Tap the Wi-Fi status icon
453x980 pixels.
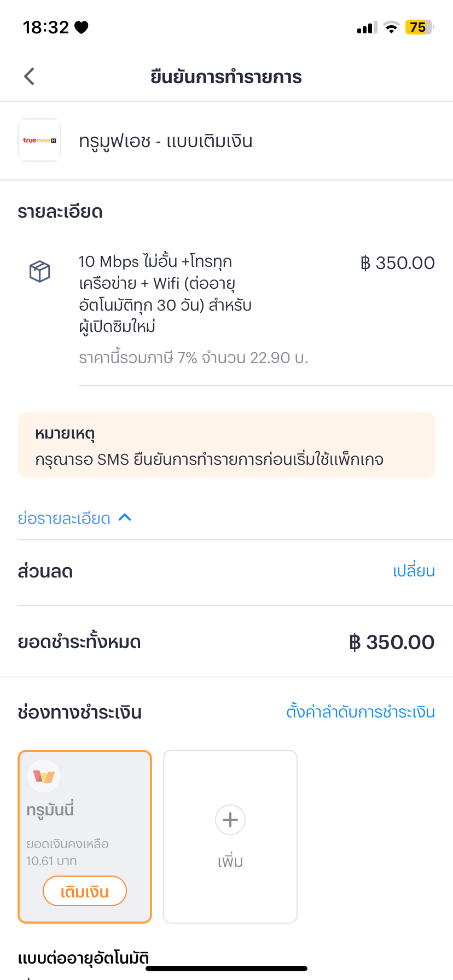point(391,27)
